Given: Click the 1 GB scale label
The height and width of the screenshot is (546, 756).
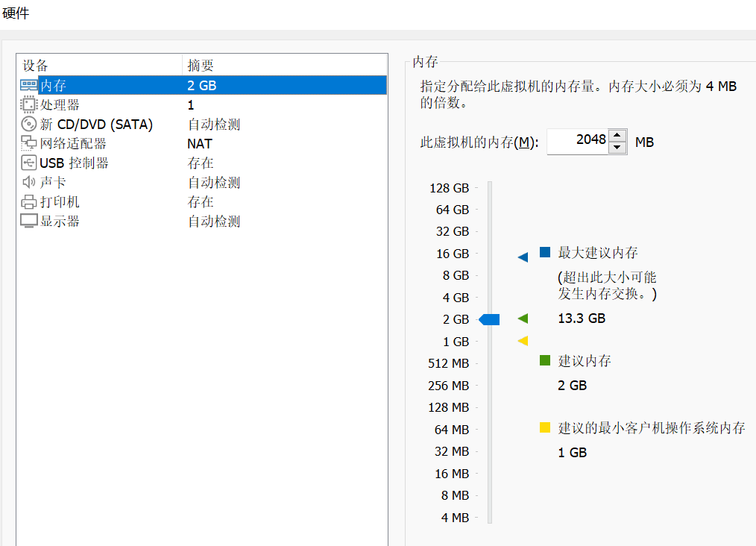Looking at the screenshot, I should pos(456,342).
